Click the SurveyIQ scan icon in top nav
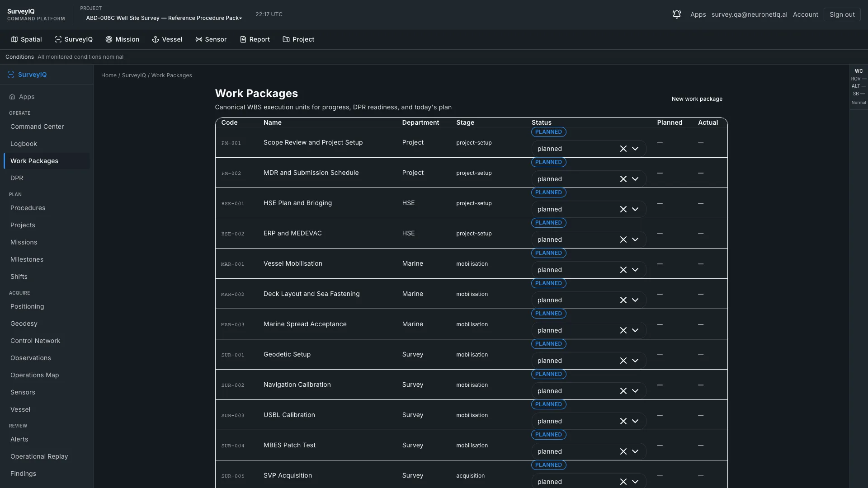The height and width of the screenshot is (488, 868). click(x=58, y=39)
